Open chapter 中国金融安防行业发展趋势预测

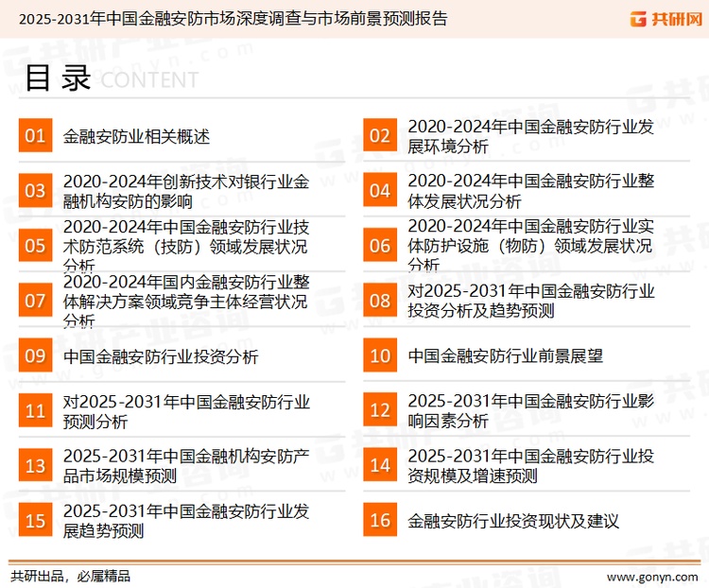186,521
